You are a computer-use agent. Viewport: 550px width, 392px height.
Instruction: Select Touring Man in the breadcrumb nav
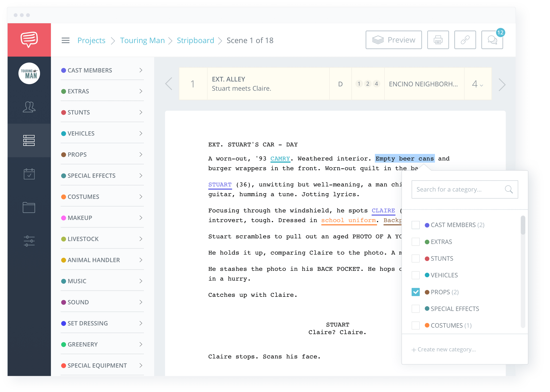(x=143, y=40)
